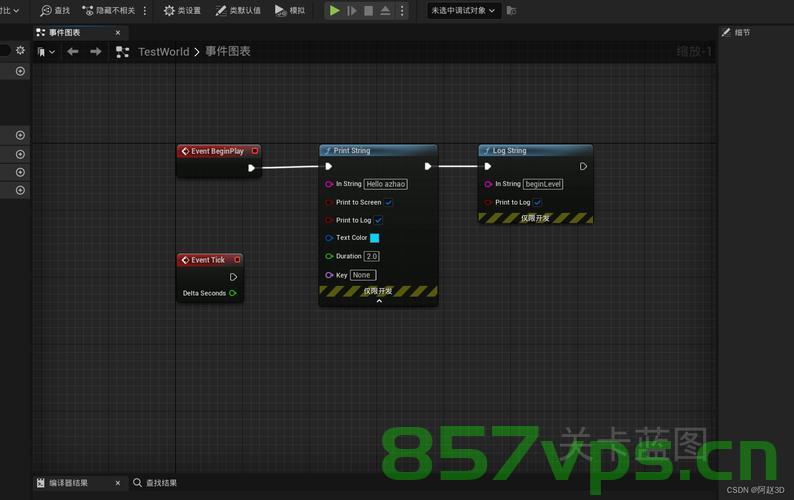Open Class Settings (类设置)

(182, 10)
